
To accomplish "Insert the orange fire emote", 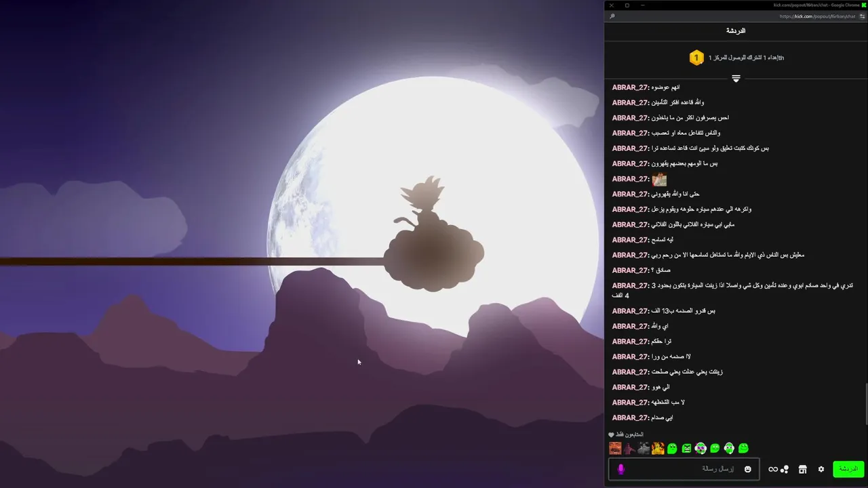I will [658, 448].
